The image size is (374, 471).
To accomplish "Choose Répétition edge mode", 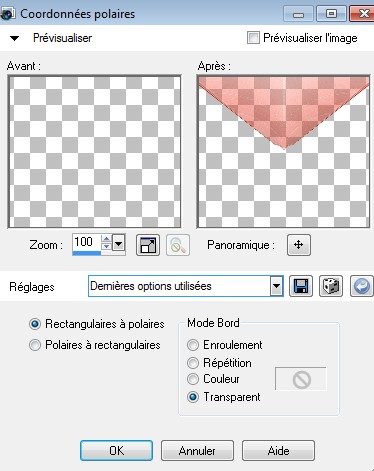I will [x=193, y=363].
